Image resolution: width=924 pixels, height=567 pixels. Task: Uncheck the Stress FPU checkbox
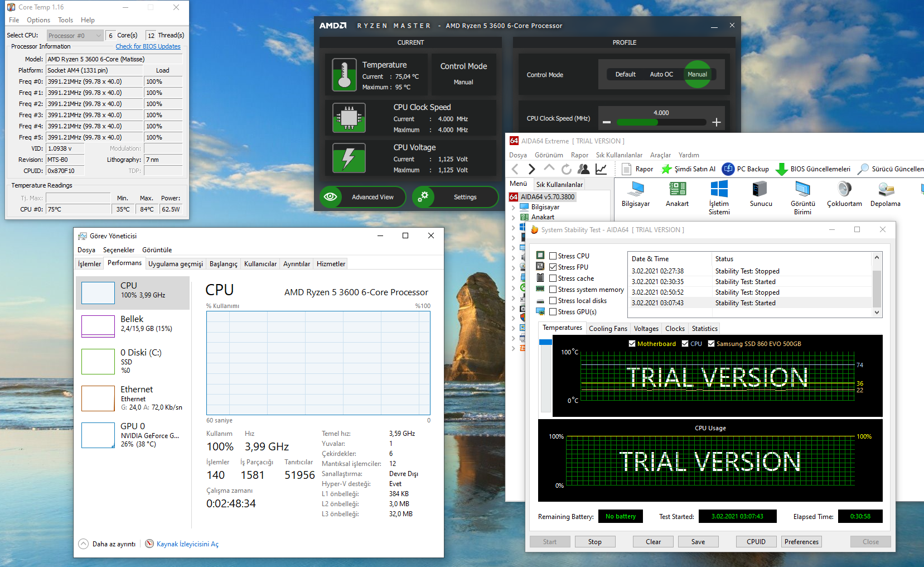pos(553,267)
